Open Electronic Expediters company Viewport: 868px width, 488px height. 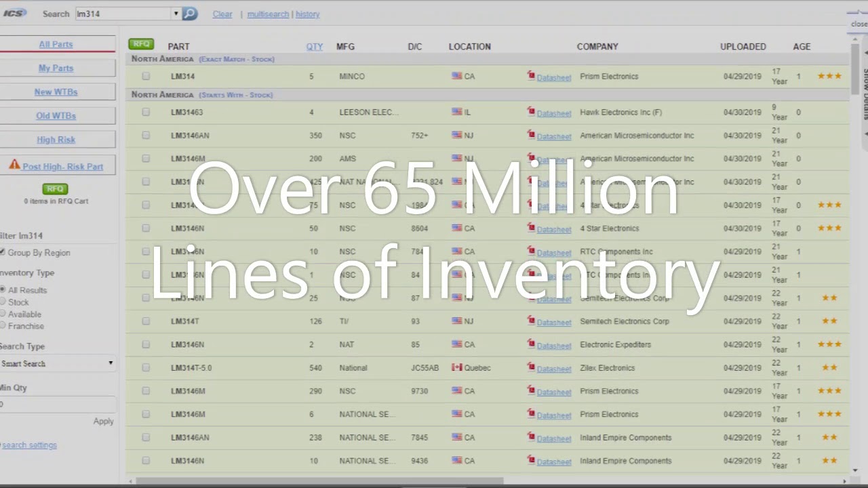pyautogui.click(x=615, y=345)
